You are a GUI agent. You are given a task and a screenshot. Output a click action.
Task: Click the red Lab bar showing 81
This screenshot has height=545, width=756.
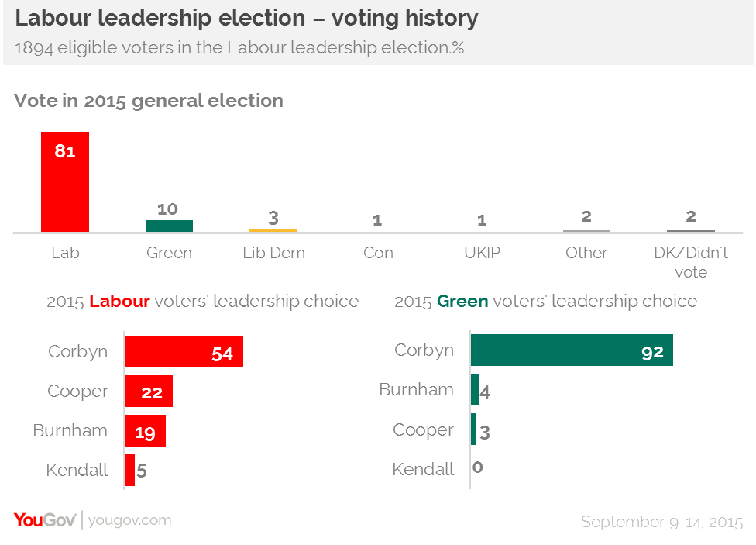pos(65,181)
